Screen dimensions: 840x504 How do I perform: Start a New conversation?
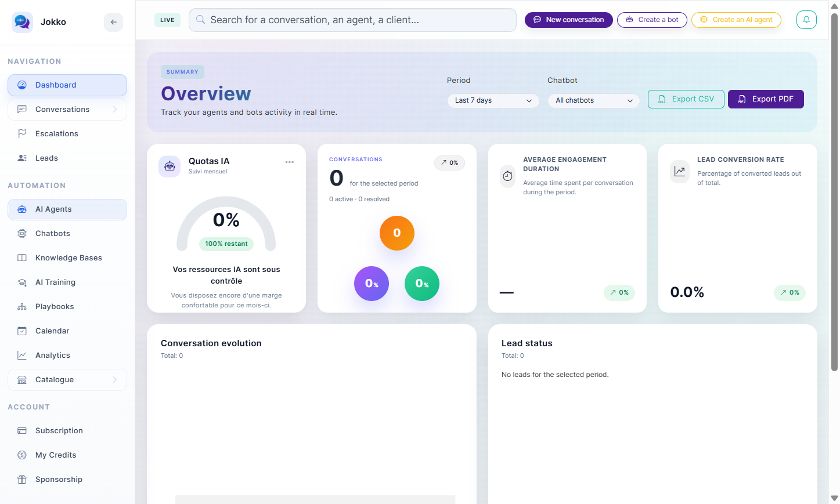click(569, 20)
